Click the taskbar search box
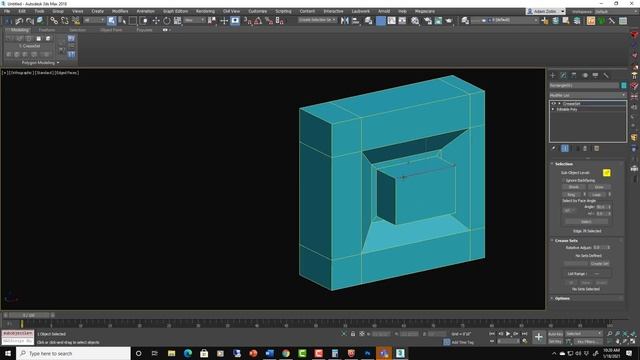The height and width of the screenshot is (360, 640). [x=73, y=353]
